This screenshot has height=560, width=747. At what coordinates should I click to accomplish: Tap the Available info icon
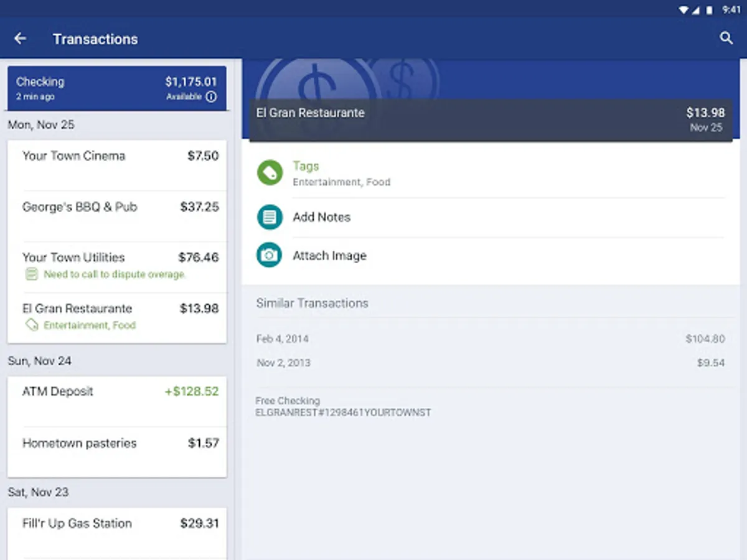(211, 96)
